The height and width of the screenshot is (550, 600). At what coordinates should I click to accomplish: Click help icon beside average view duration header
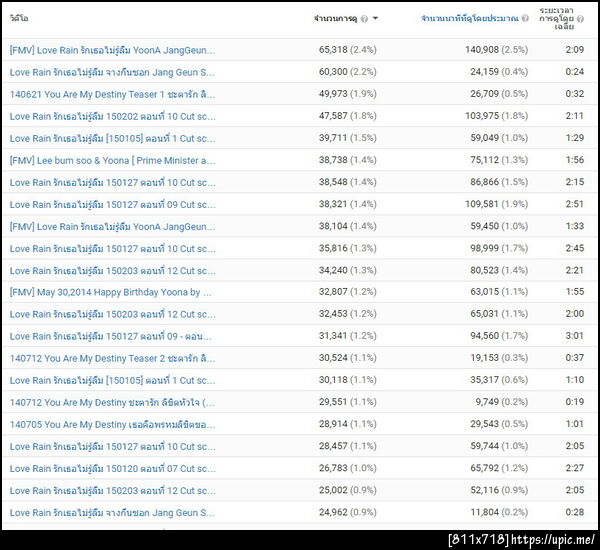pyautogui.click(x=580, y=18)
